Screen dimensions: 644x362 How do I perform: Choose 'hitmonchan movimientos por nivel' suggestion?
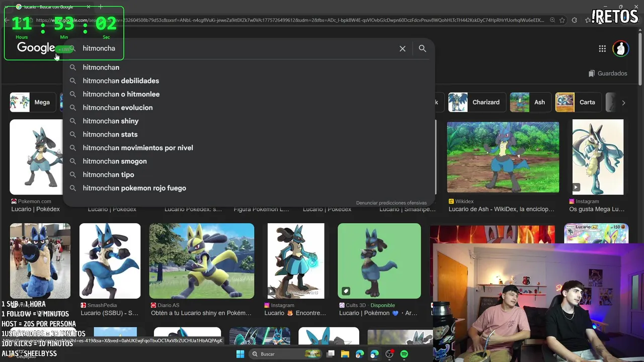(249, 148)
